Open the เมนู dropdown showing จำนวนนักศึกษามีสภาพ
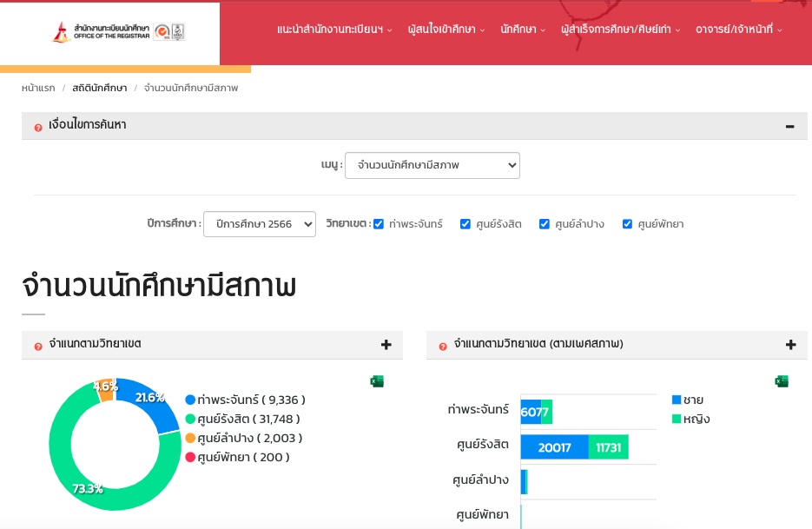812x529 pixels. (432, 165)
